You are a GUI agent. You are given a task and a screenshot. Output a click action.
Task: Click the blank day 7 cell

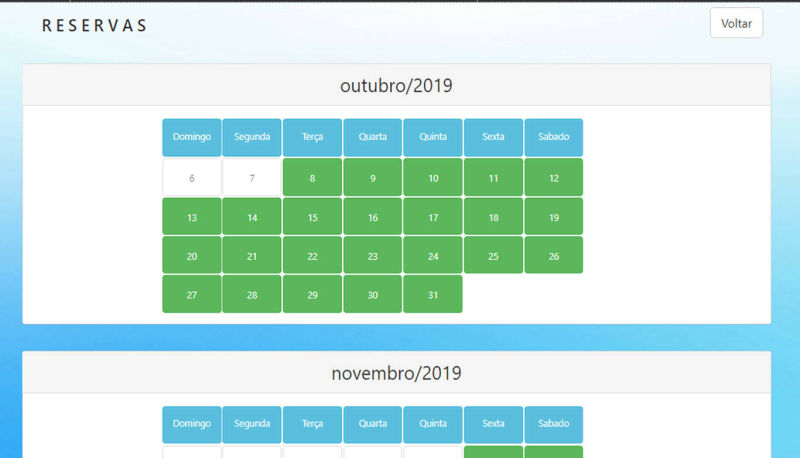(x=252, y=178)
